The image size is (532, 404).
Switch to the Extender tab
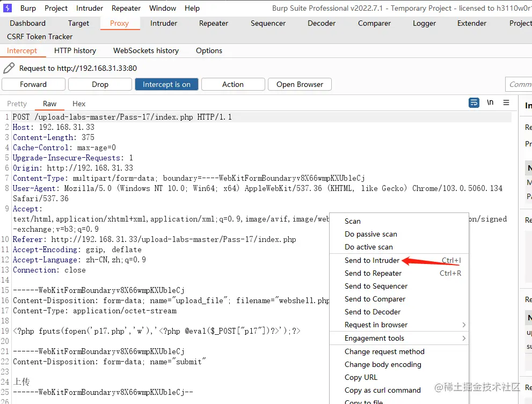coord(472,23)
